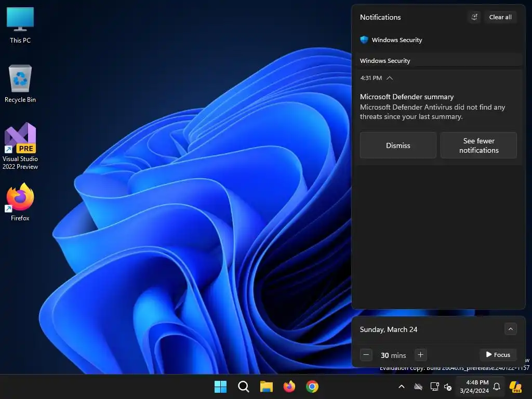Decrease focus time with minus button

pos(366,355)
